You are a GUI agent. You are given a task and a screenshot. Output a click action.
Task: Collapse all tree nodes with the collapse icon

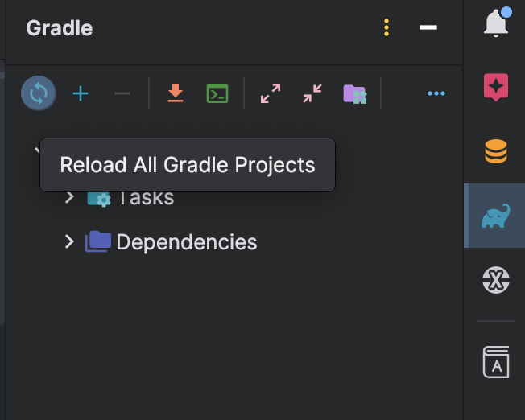pyautogui.click(x=312, y=93)
